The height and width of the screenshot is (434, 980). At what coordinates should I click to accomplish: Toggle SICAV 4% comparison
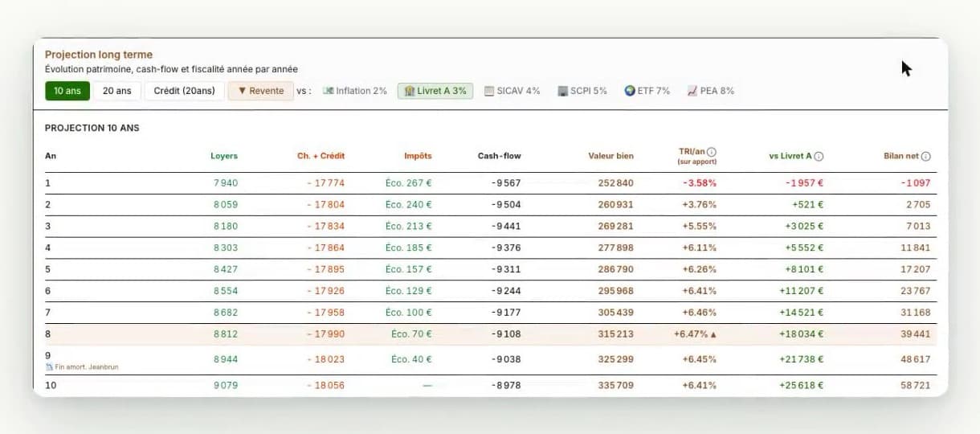click(x=512, y=91)
